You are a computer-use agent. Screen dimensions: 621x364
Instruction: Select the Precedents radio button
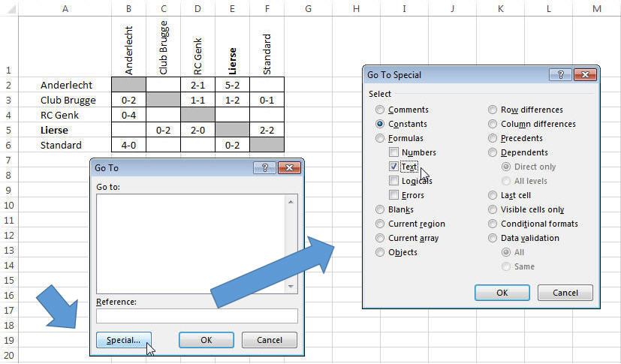pyautogui.click(x=493, y=138)
